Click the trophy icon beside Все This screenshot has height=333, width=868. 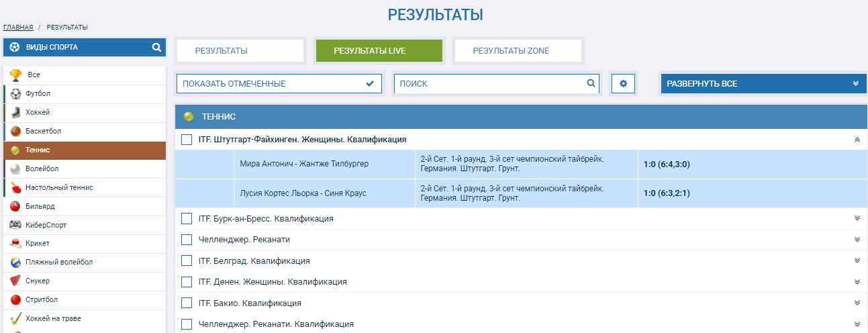coord(15,75)
